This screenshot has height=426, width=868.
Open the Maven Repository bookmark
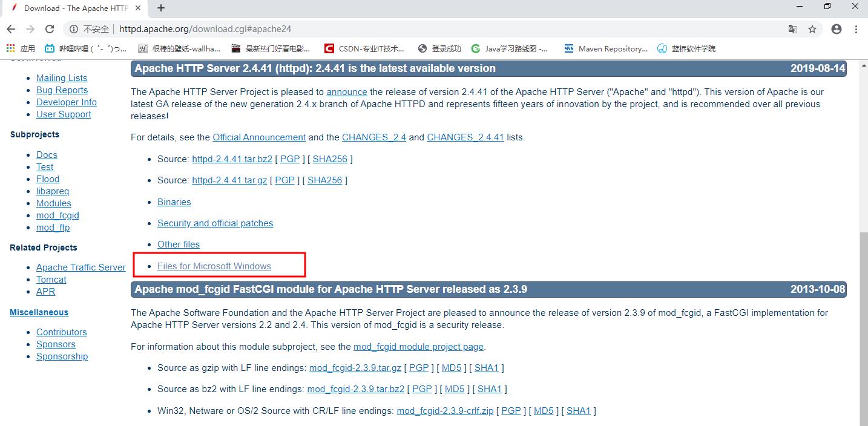pyautogui.click(x=605, y=48)
